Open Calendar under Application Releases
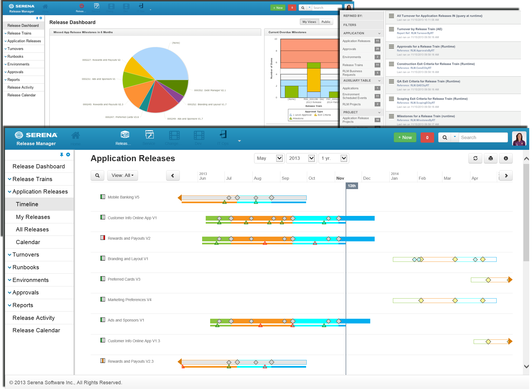Image resolution: width=532 pixels, height=392 pixels. point(28,242)
